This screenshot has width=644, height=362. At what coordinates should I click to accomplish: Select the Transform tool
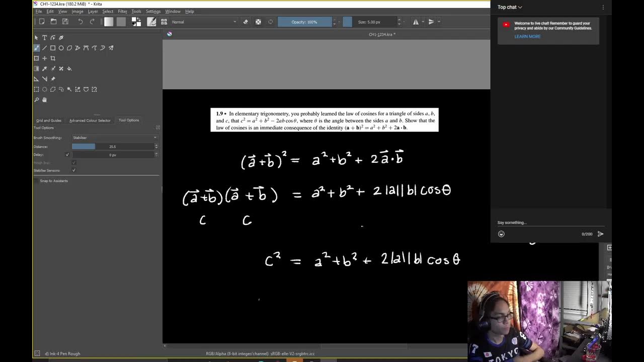click(36, 58)
